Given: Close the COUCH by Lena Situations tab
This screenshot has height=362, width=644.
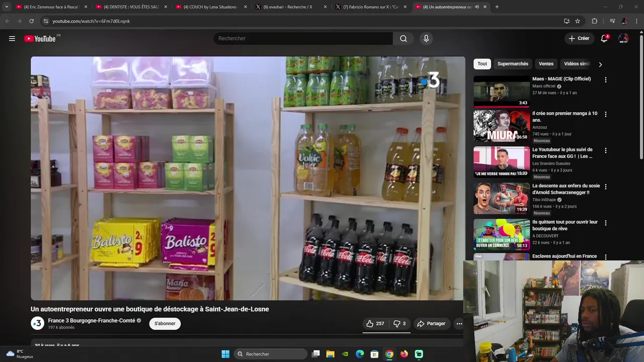Looking at the screenshot, I should click(x=246, y=7).
